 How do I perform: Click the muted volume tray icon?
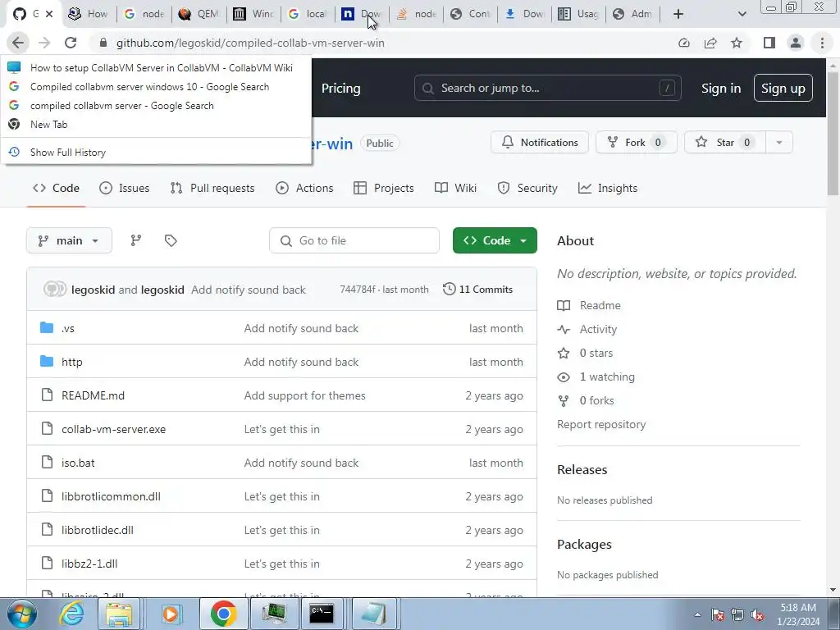tap(757, 614)
